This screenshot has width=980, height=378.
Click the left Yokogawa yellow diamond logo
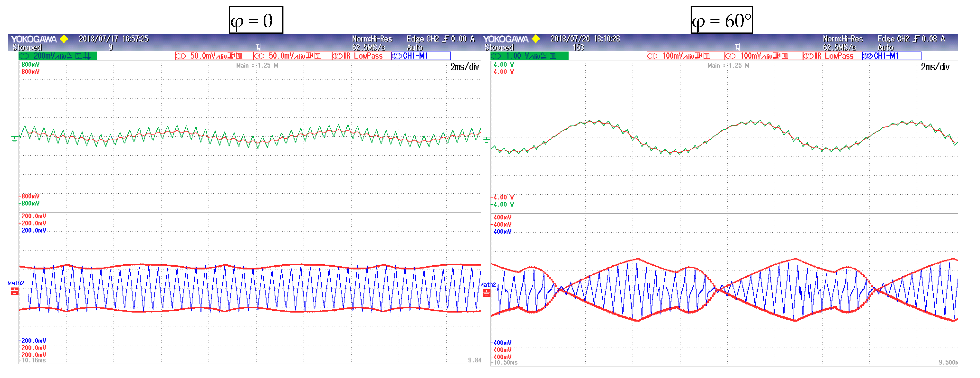coord(64,39)
